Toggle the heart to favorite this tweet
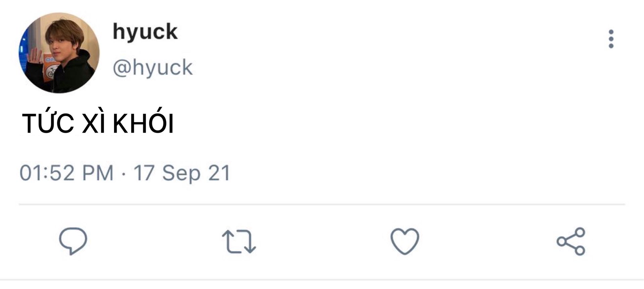Viewport: 644px width, 289px height. click(405, 241)
